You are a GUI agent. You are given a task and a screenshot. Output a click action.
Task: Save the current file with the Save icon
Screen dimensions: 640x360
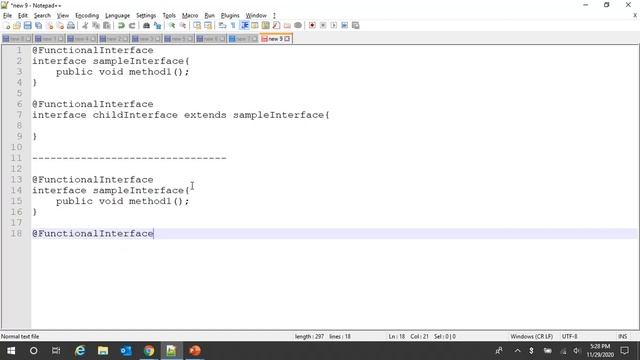click(27, 25)
